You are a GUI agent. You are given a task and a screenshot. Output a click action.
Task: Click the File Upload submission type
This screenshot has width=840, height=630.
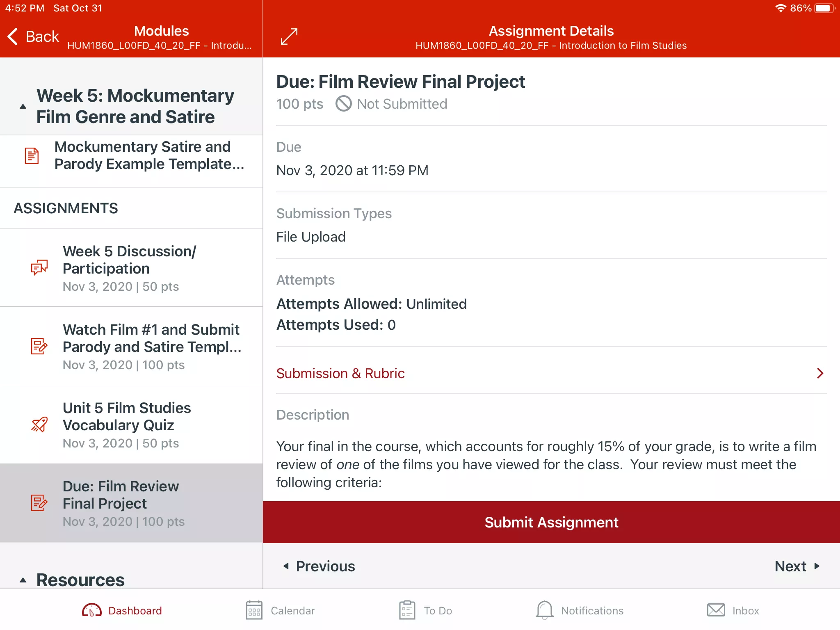click(311, 237)
